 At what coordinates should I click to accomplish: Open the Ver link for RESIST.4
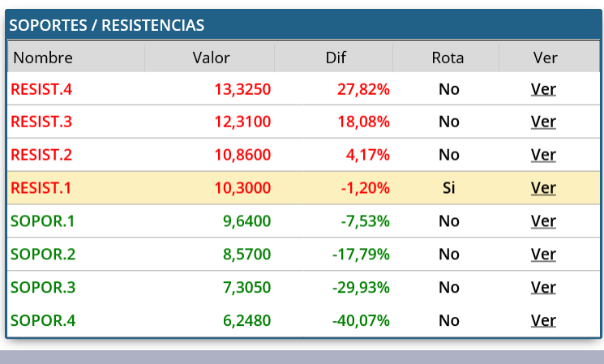point(543,89)
